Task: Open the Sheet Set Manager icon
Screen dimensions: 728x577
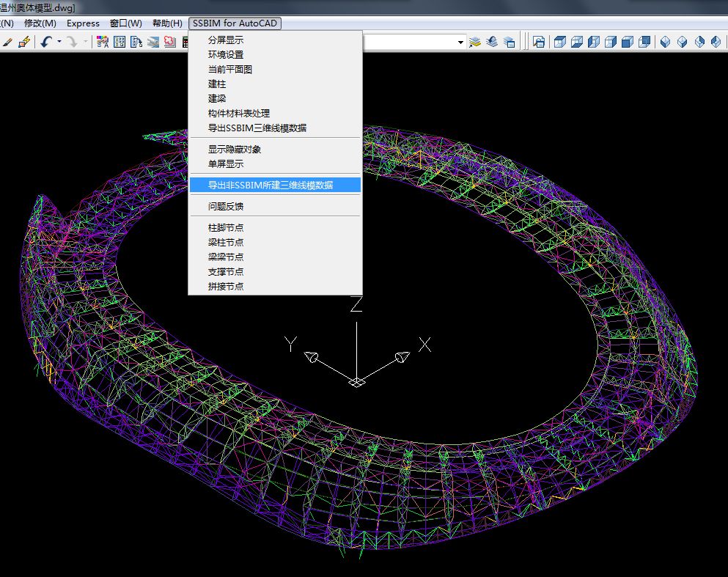Action: [153, 43]
